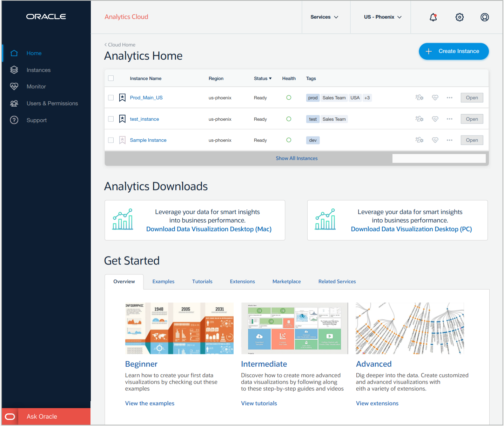Open the Marketplace tab
Viewport: 504px width, 426px height.
pos(286,281)
